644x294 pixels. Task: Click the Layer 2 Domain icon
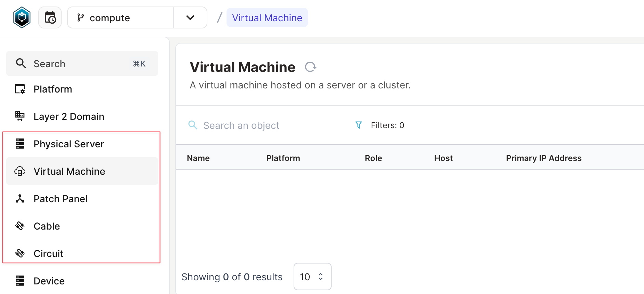pyautogui.click(x=20, y=116)
